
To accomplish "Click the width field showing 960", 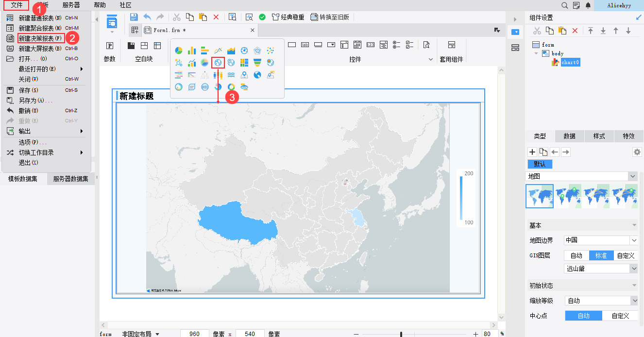I will pos(195,334).
